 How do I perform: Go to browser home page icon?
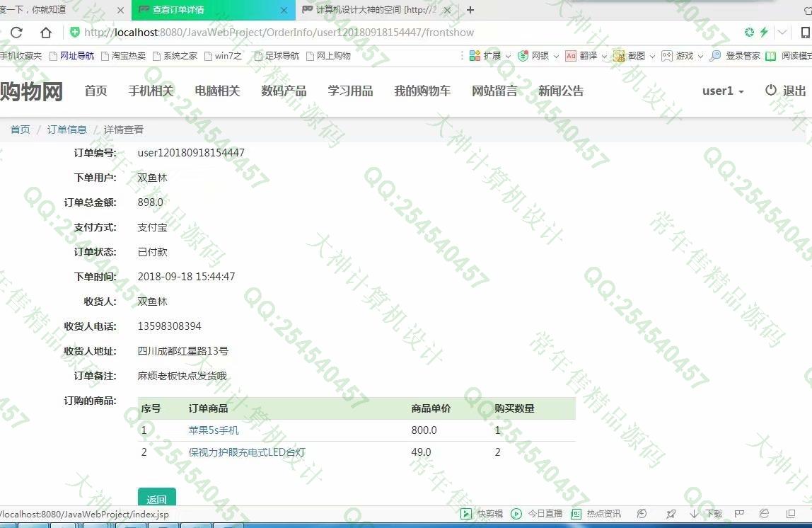coord(46,33)
